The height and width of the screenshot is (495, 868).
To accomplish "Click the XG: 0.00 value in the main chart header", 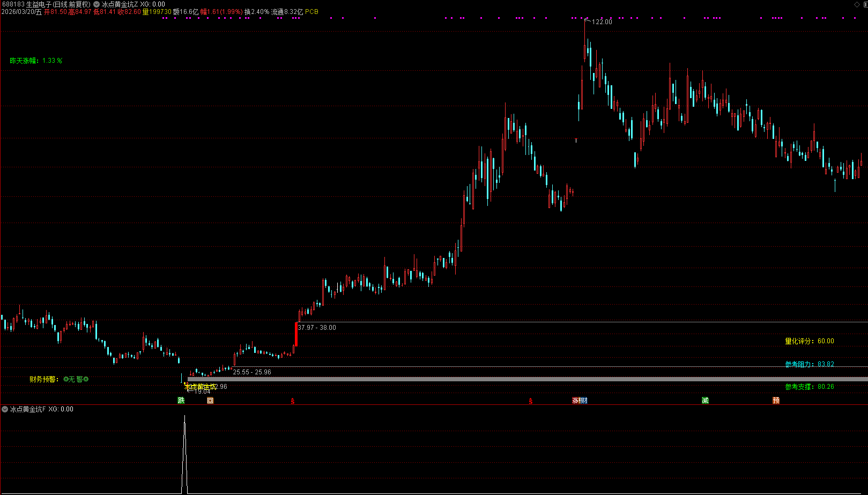I will (x=152, y=4).
